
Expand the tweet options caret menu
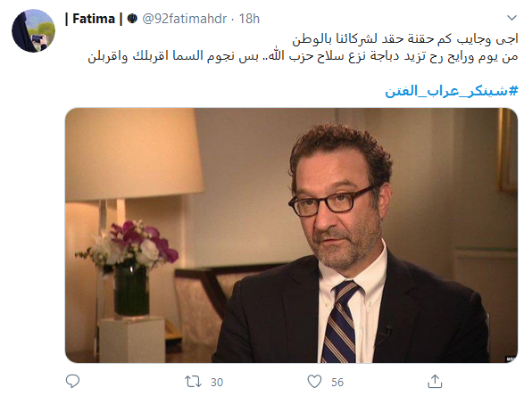click(511, 17)
